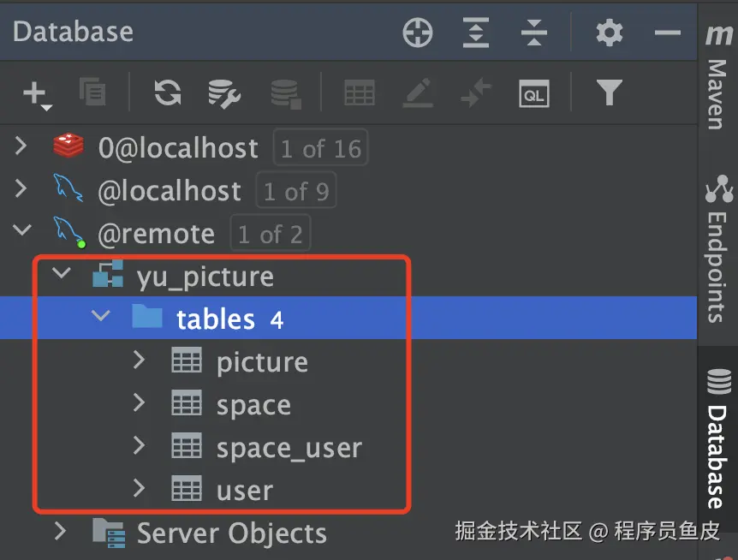738x560 pixels.
Task: Click the filter funnel icon
Action: click(x=609, y=92)
